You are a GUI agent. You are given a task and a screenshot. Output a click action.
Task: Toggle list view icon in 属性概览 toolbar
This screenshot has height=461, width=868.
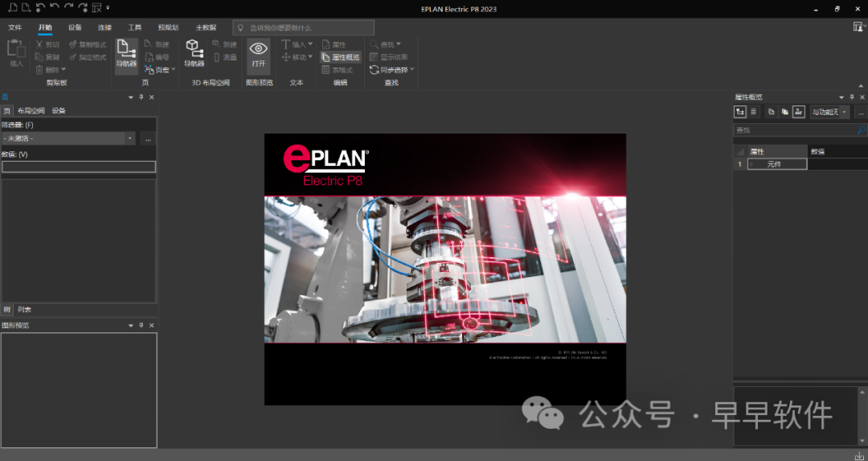[x=753, y=112]
